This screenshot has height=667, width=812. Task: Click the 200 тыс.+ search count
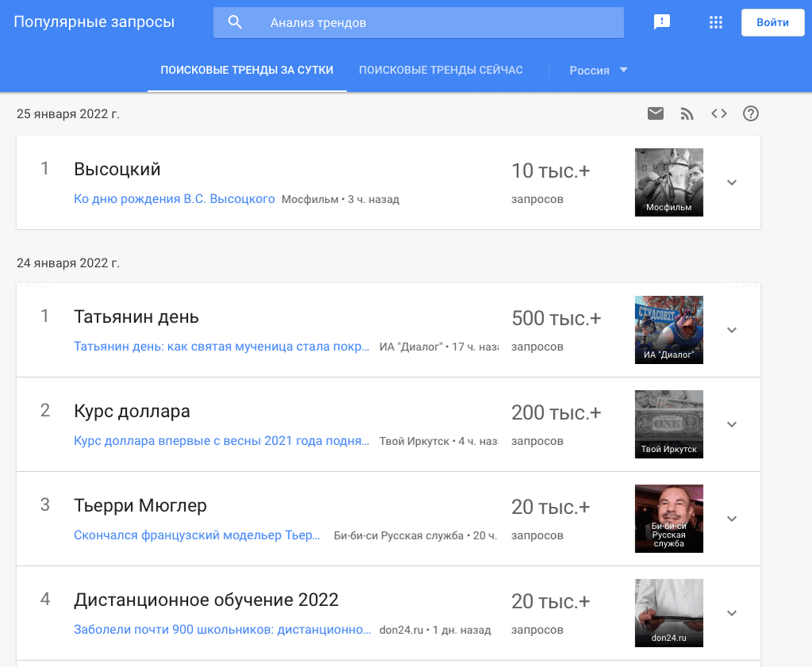point(556,412)
